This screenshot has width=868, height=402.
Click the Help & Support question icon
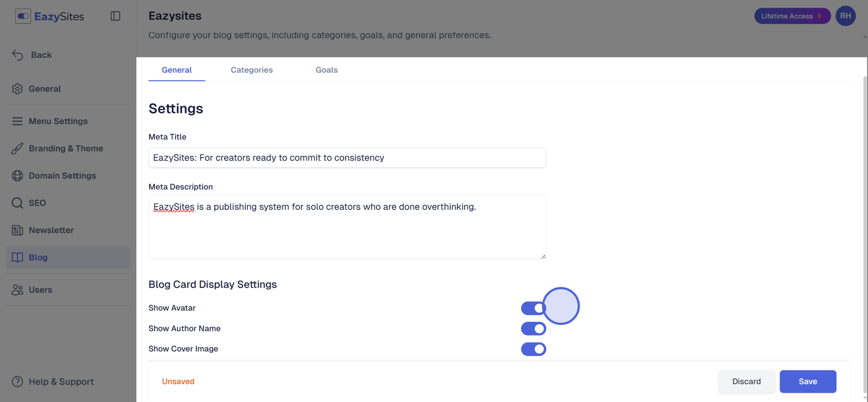coord(17,381)
